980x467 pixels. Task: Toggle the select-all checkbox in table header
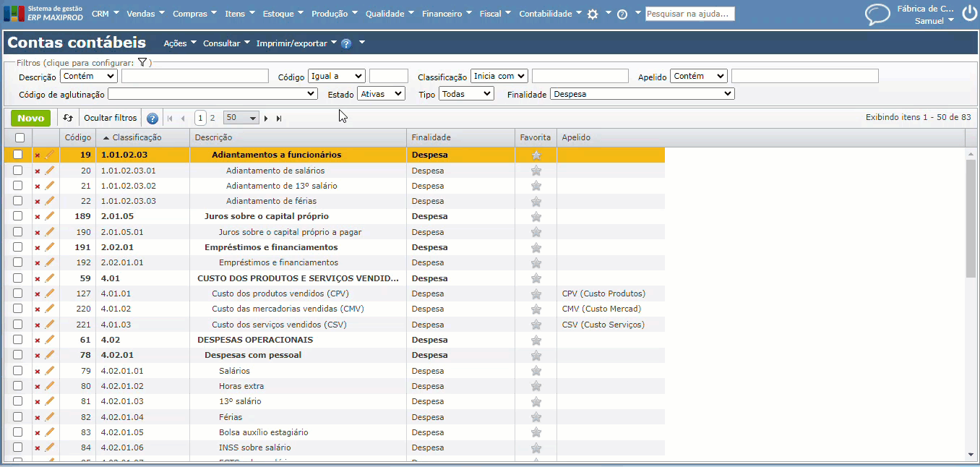click(20, 137)
